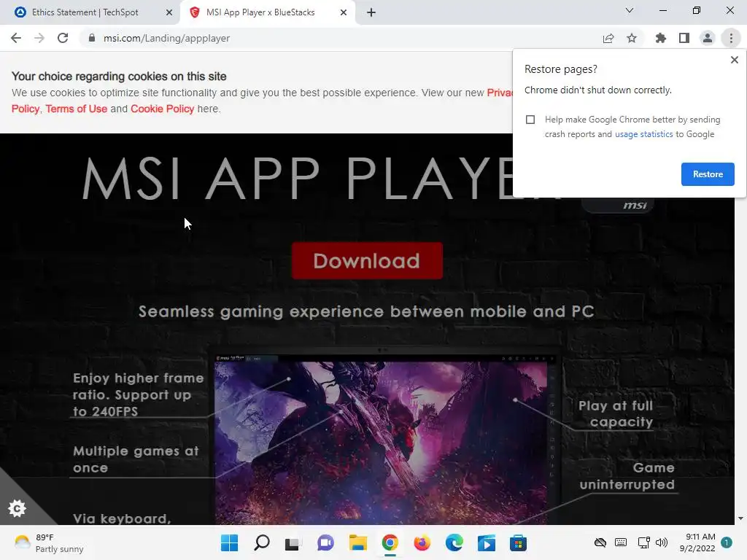The image size is (747, 560).
Task: Go back to the previous page
Action: [16, 38]
